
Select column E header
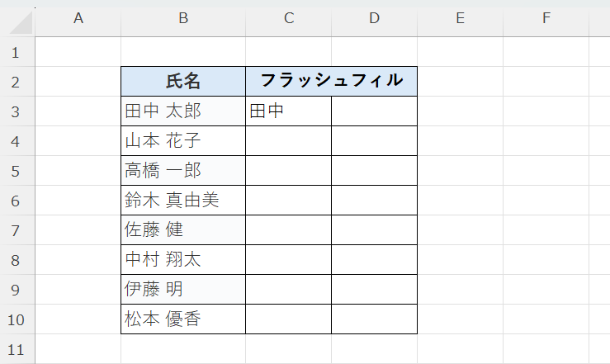coord(460,19)
